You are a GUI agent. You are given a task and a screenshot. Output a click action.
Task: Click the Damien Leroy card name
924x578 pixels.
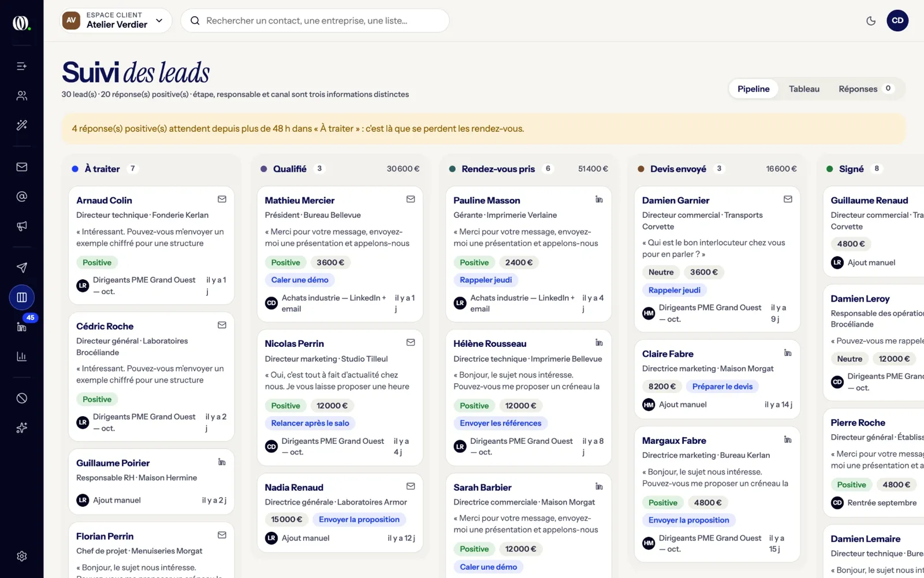[860, 299]
